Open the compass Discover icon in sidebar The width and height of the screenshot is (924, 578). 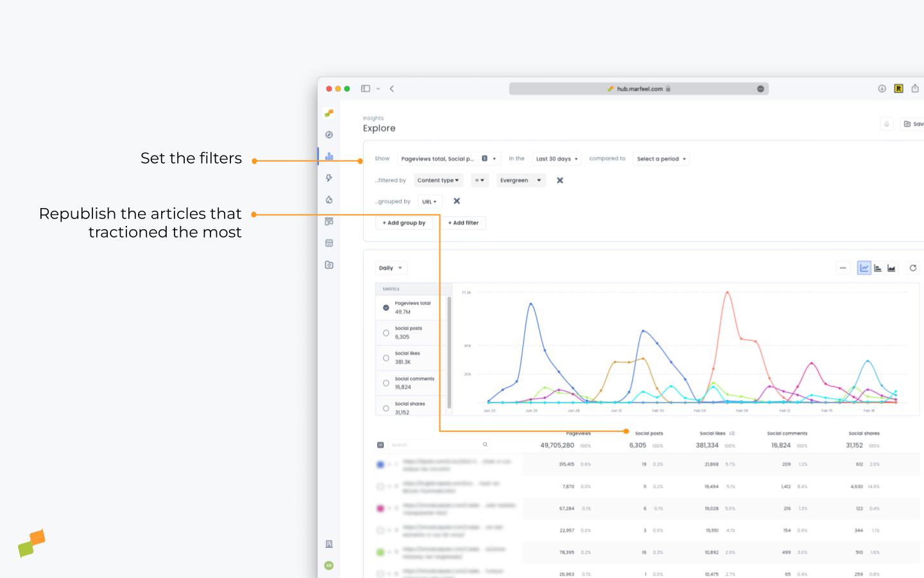tap(329, 135)
